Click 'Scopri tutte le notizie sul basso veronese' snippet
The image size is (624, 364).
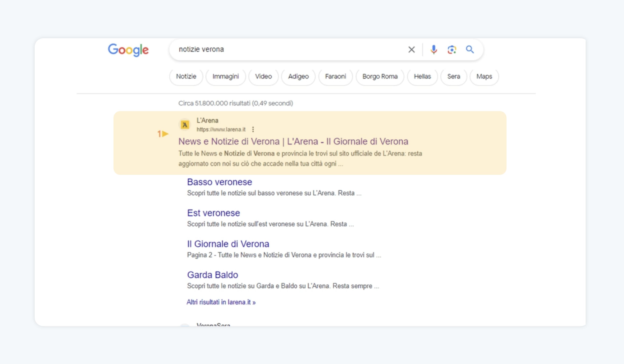coord(274,193)
